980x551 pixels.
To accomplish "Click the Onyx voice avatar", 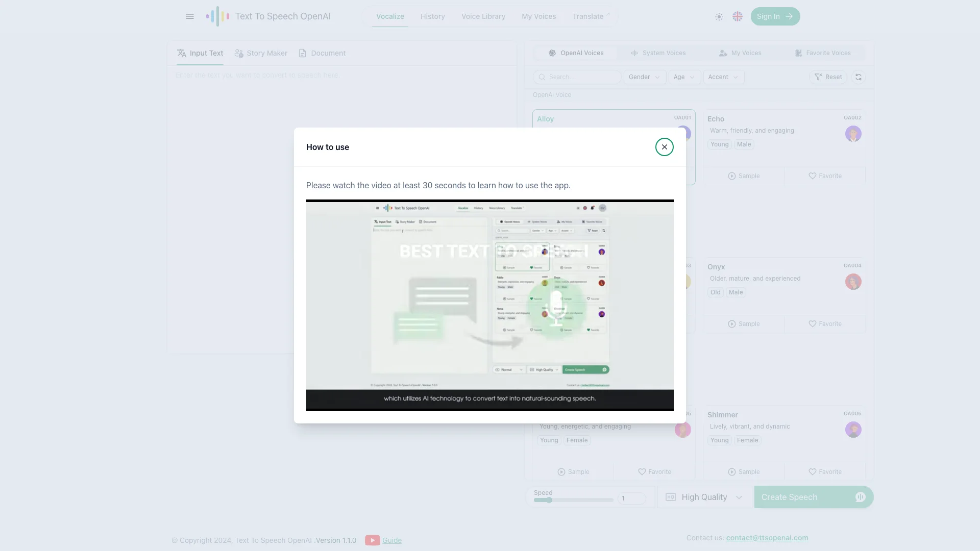I will click(853, 282).
